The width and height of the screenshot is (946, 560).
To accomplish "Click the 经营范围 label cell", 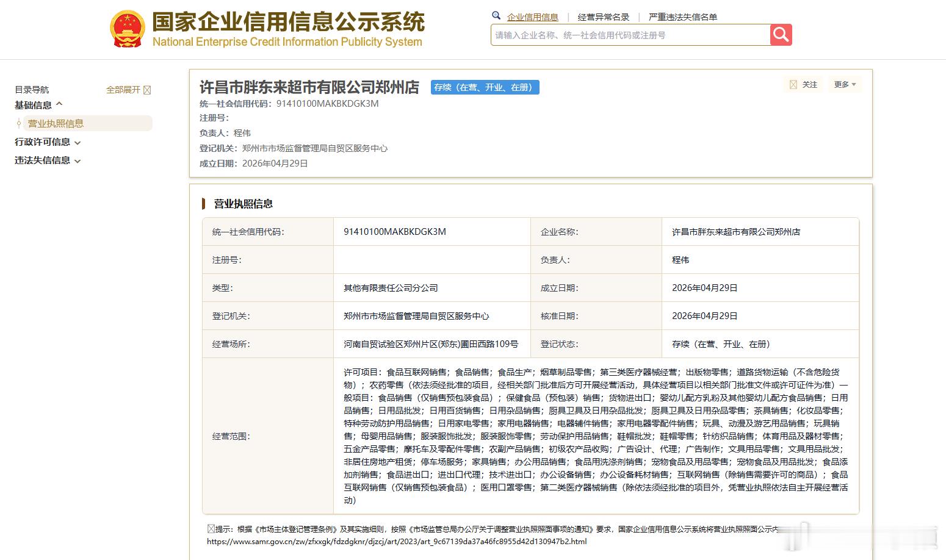I will tap(268, 436).
